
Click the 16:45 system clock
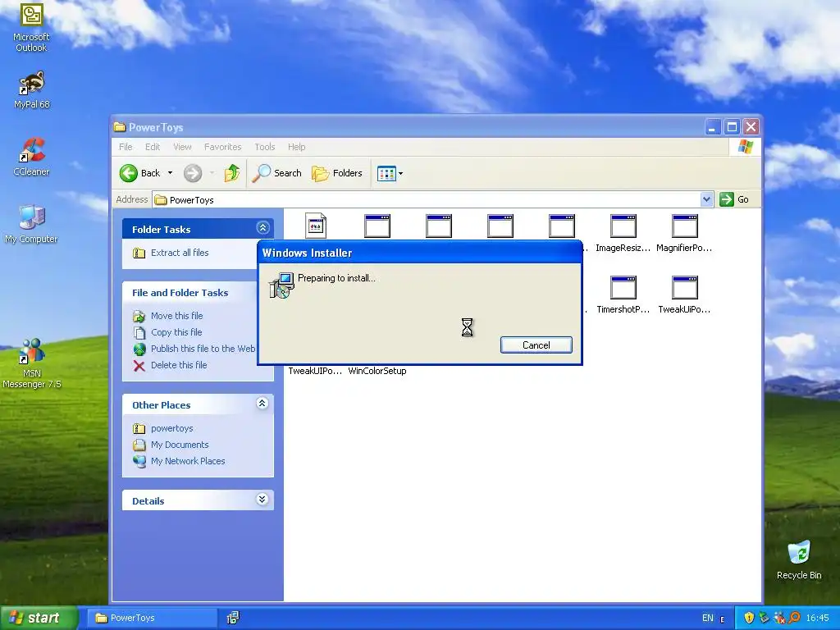click(x=817, y=619)
